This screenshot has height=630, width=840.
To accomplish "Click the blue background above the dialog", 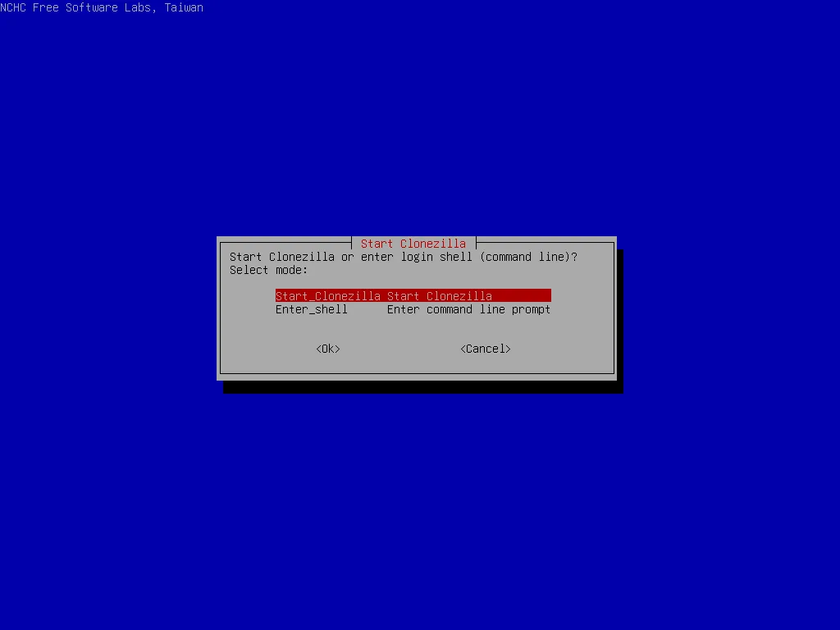I will tap(420, 123).
